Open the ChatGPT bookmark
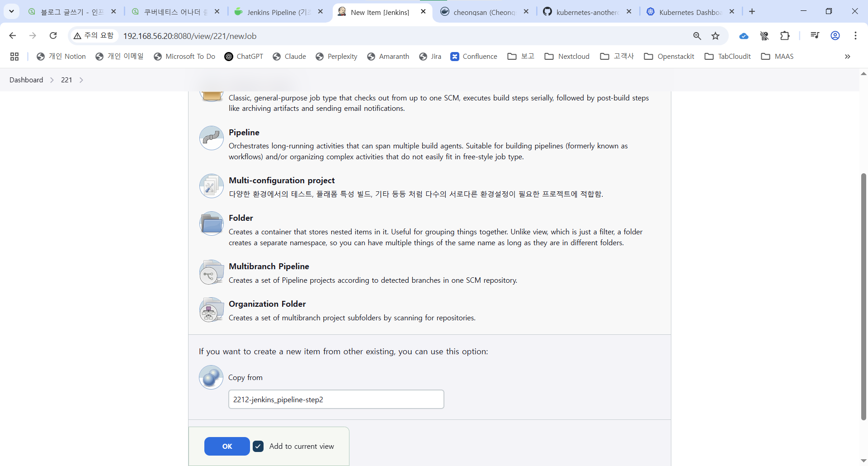Viewport: 868px width, 466px height. click(x=244, y=57)
